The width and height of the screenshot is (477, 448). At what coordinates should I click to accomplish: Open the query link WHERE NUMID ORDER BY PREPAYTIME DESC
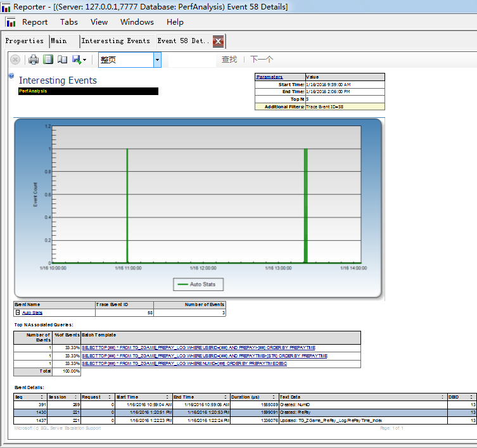[184, 363]
